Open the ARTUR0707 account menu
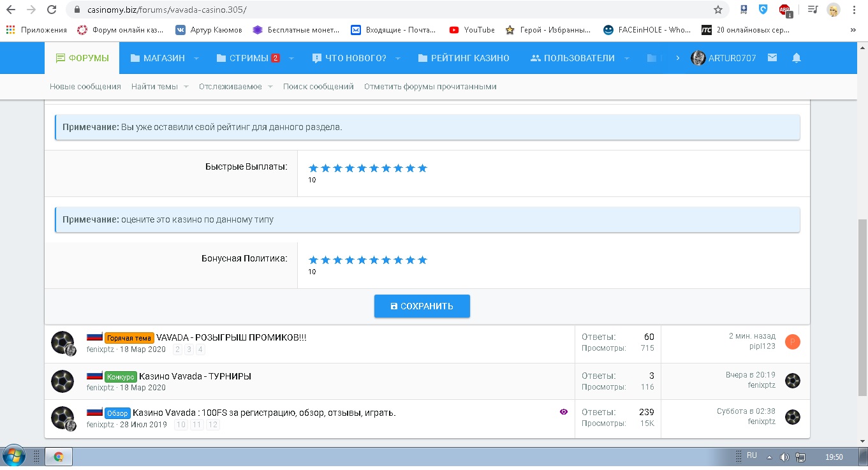Image resolution: width=868 pixels, height=470 pixels. coord(724,58)
